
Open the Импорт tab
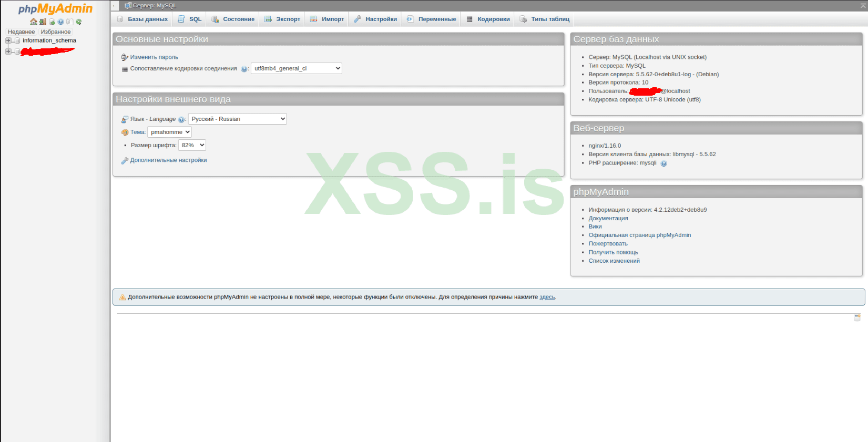click(327, 19)
